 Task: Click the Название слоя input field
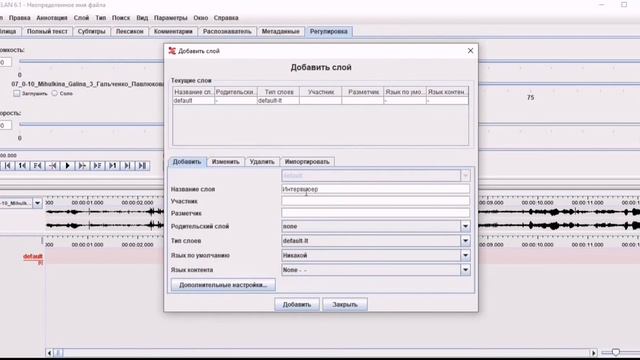click(375, 189)
